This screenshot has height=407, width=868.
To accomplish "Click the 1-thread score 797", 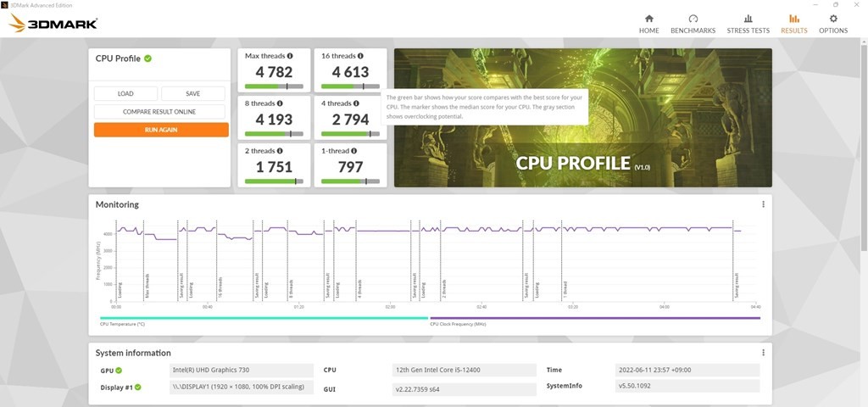I will click(x=350, y=167).
